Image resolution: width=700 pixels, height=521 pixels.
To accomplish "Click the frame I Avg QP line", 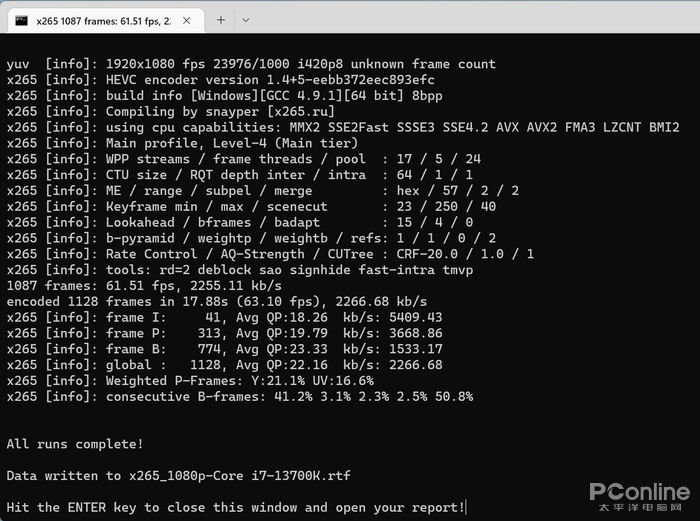I will coord(225,317).
